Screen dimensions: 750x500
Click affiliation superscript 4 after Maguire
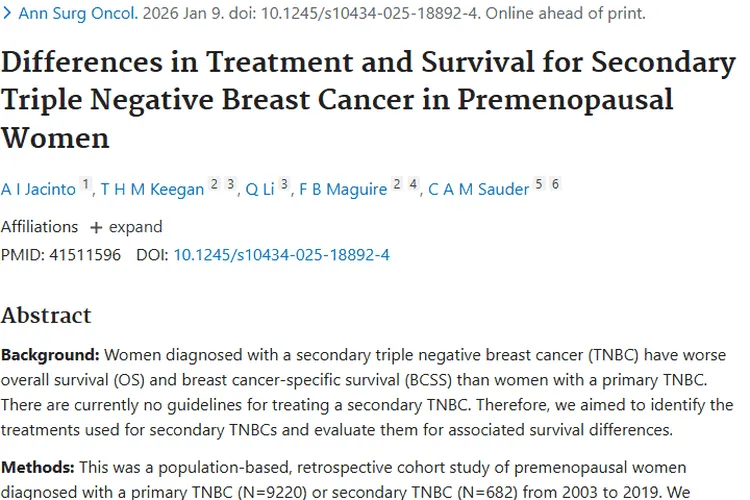point(413,184)
